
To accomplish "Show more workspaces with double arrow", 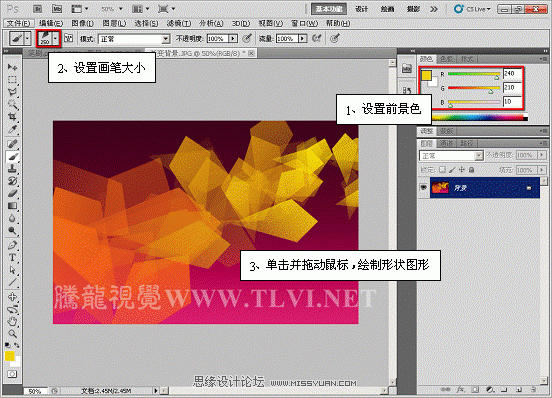I will click(x=434, y=9).
